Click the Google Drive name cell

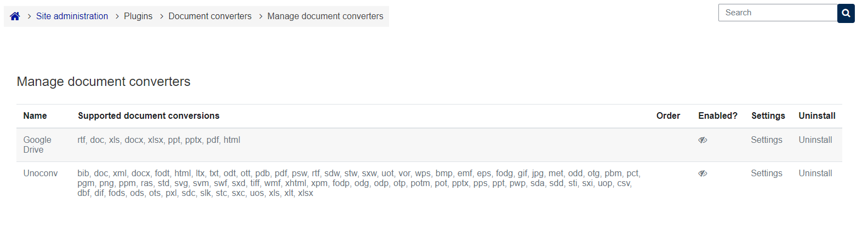(x=37, y=145)
